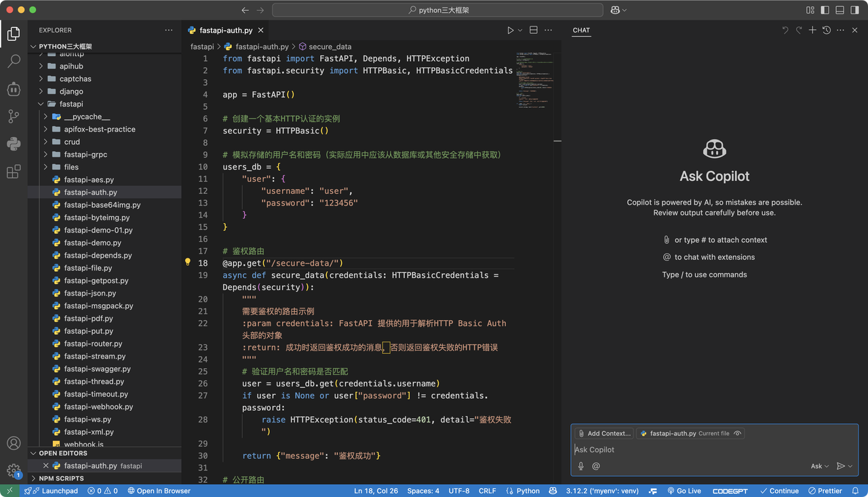The height and width of the screenshot is (497, 868).
Task: Show chat history clock icon
Action: (827, 31)
